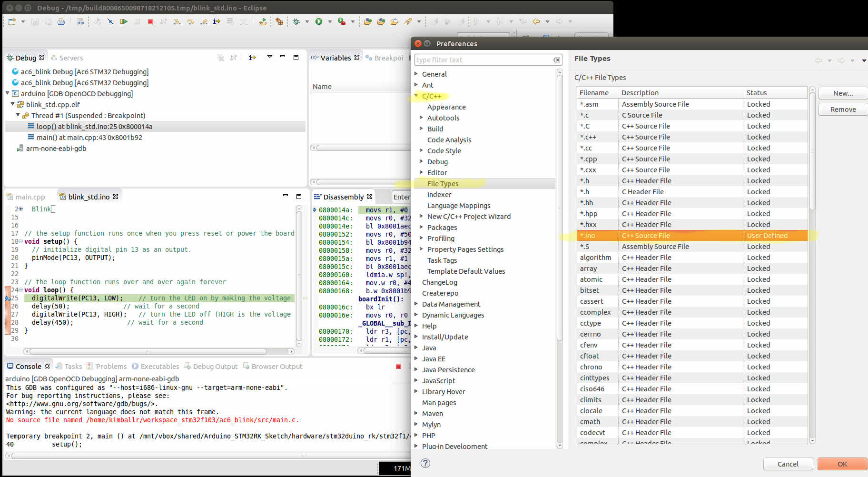
Task: Click the restart icon with the curved yellow arrow
Action: tap(262, 21)
